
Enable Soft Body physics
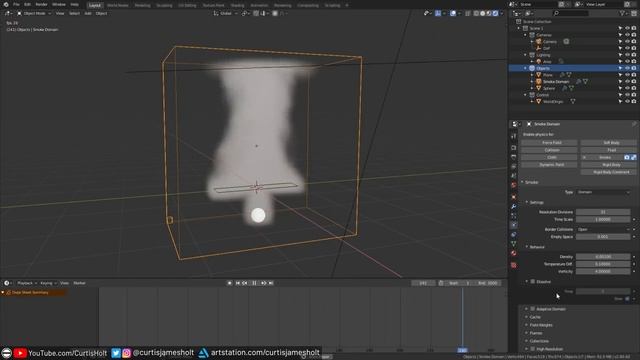(609, 143)
